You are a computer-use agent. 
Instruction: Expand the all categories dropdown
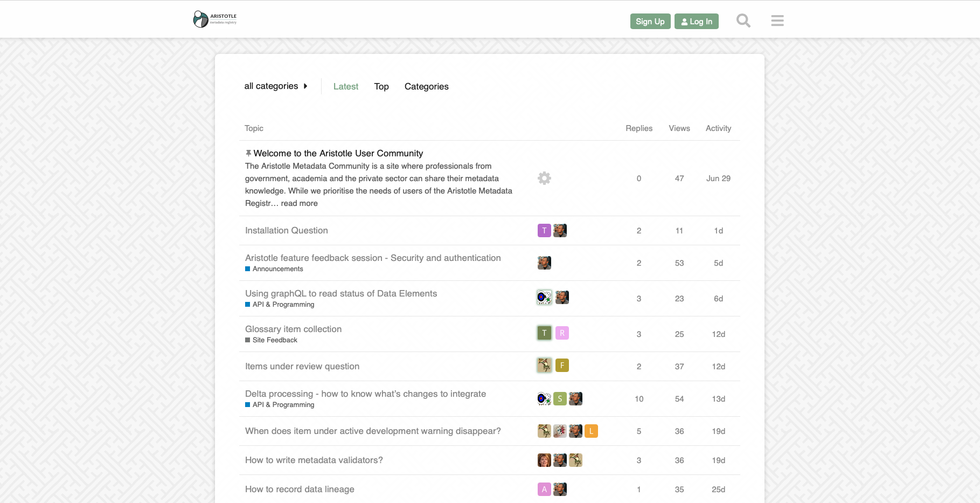point(276,86)
